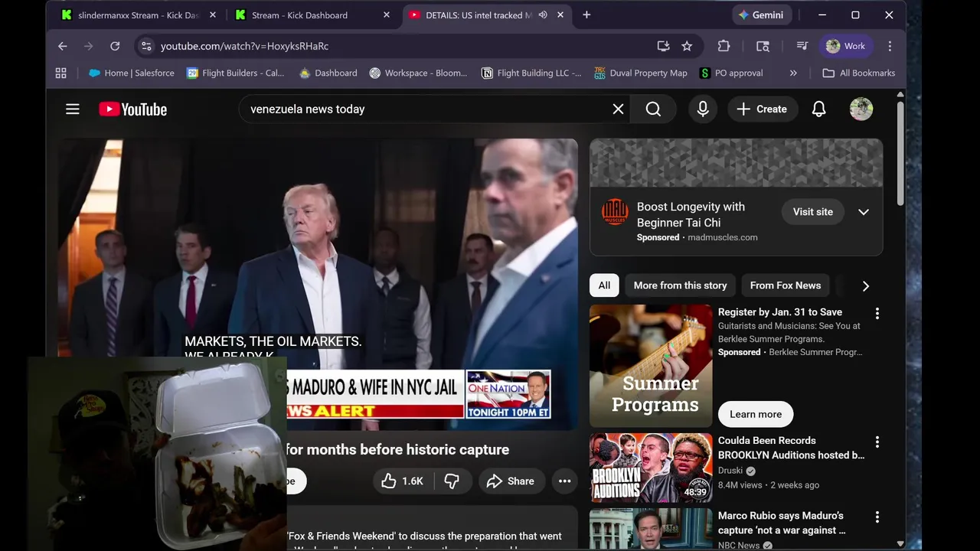Open the Dashboard bookmark

[328, 73]
